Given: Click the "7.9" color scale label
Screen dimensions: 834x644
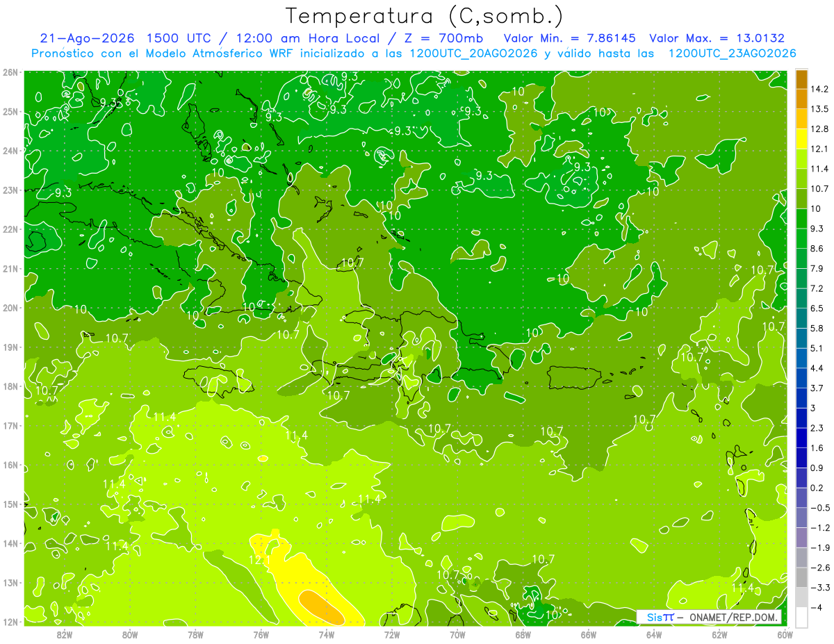Looking at the screenshot, I should [817, 268].
